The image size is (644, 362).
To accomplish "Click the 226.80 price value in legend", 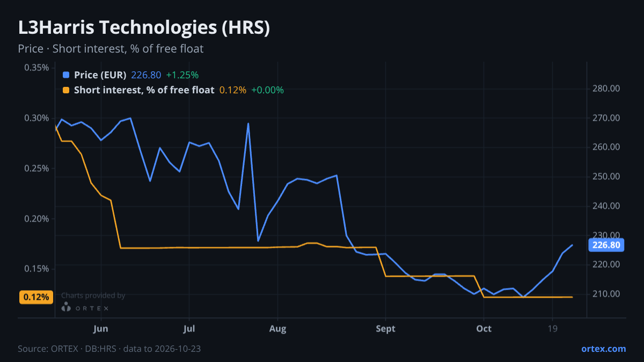I will point(146,75).
